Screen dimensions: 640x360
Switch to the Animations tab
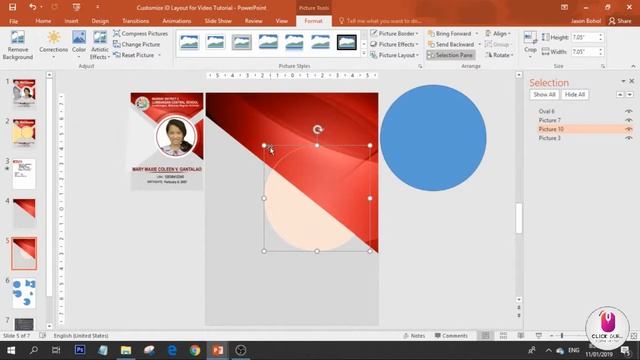tap(177, 21)
